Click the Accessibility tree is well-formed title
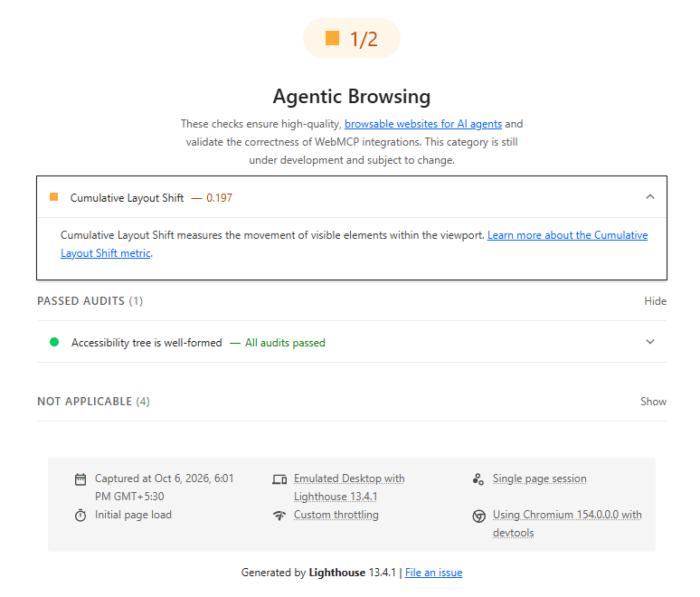This screenshot has width=700, height=597. point(147,343)
